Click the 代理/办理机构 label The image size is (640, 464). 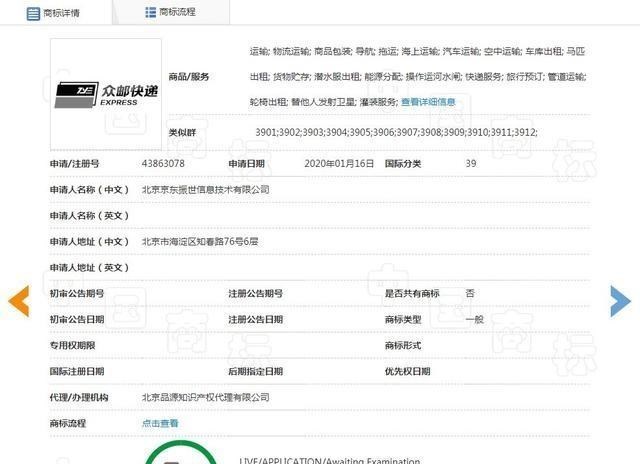point(79,397)
